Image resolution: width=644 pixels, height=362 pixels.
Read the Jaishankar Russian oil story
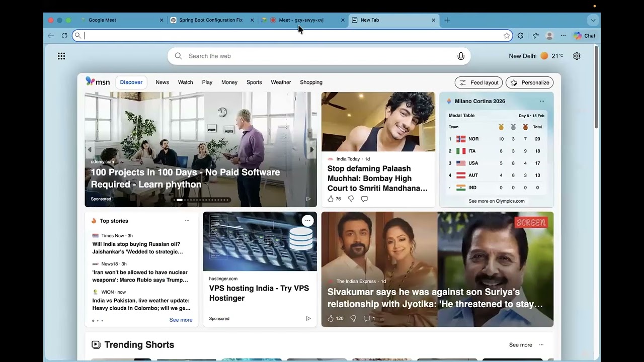pyautogui.click(x=138, y=248)
